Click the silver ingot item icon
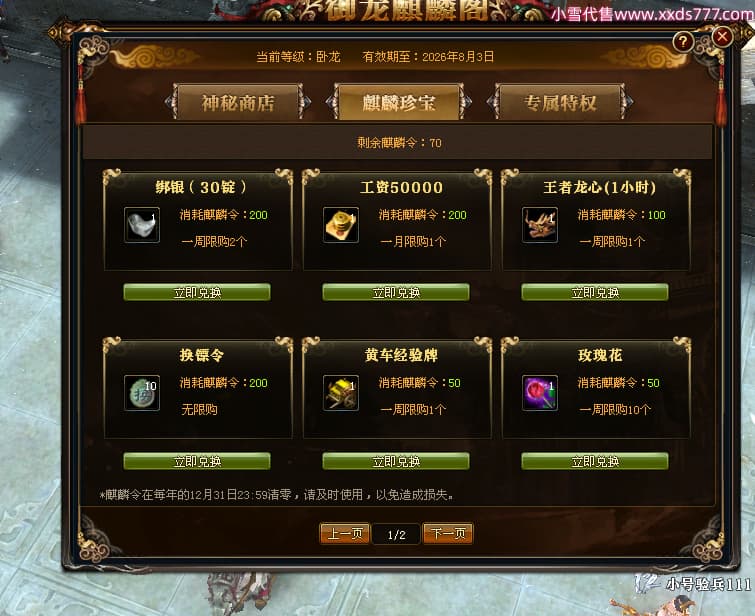 [142, 225]
